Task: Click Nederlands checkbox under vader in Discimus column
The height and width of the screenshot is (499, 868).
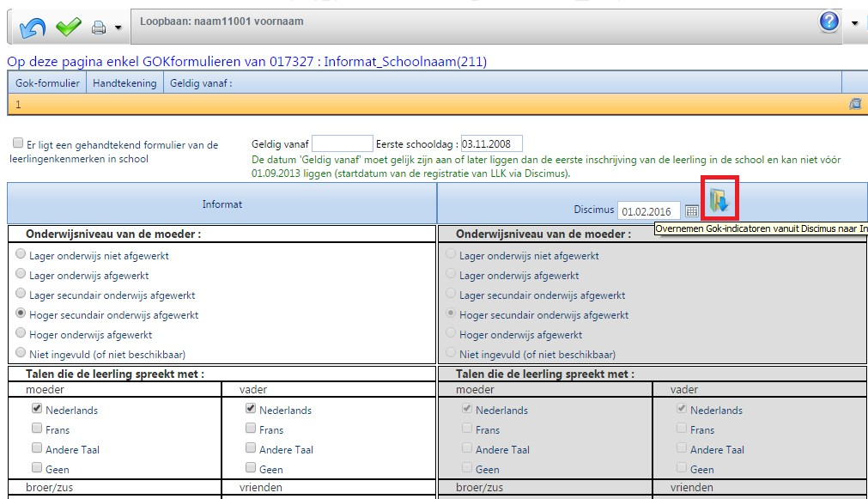Action: 682,408
